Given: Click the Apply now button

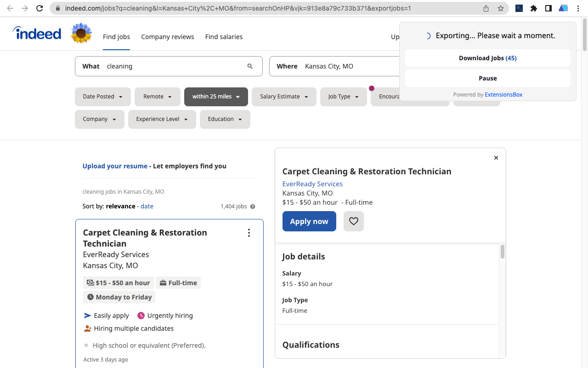Looking at the screenshot, I should [x=309, y=221].
